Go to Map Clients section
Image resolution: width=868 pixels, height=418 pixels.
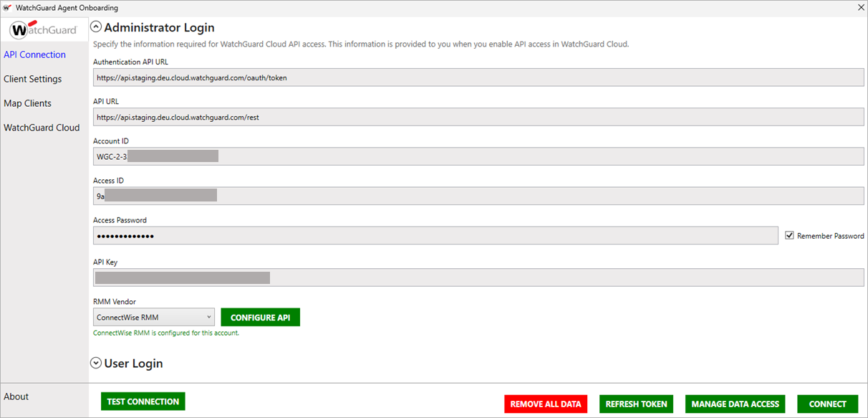[27, 103]
